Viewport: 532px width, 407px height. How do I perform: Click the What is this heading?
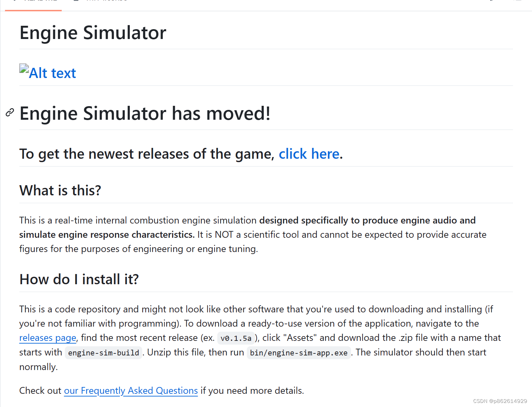pos(60,191)
